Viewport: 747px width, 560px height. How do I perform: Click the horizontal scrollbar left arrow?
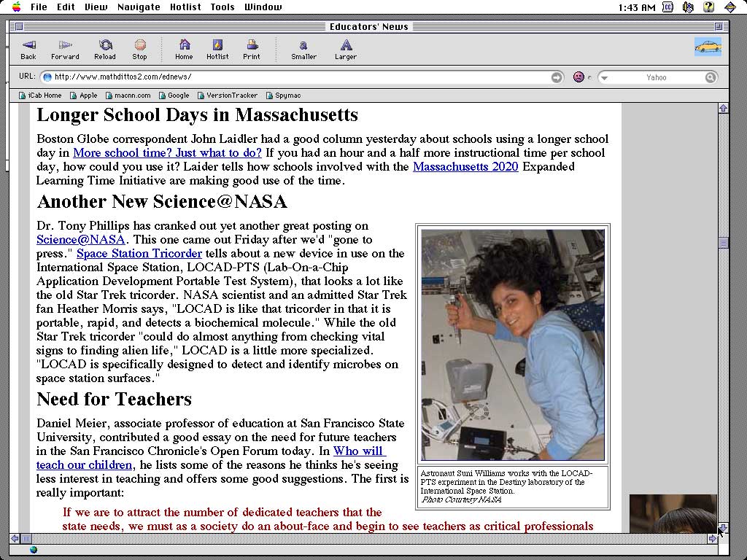15,539
